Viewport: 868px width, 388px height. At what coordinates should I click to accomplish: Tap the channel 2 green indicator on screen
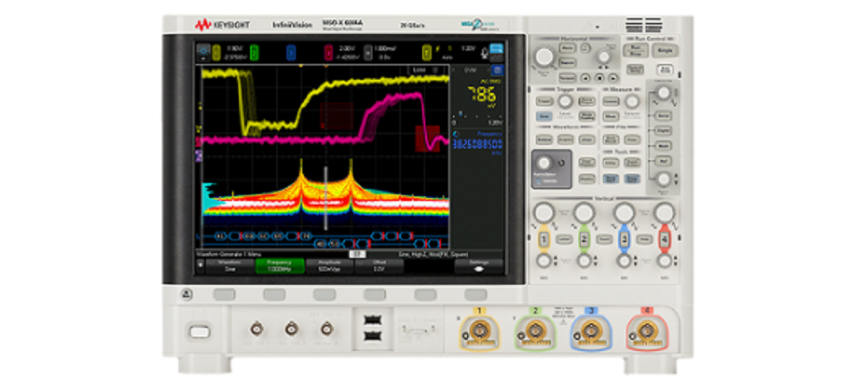coord(254,53)
